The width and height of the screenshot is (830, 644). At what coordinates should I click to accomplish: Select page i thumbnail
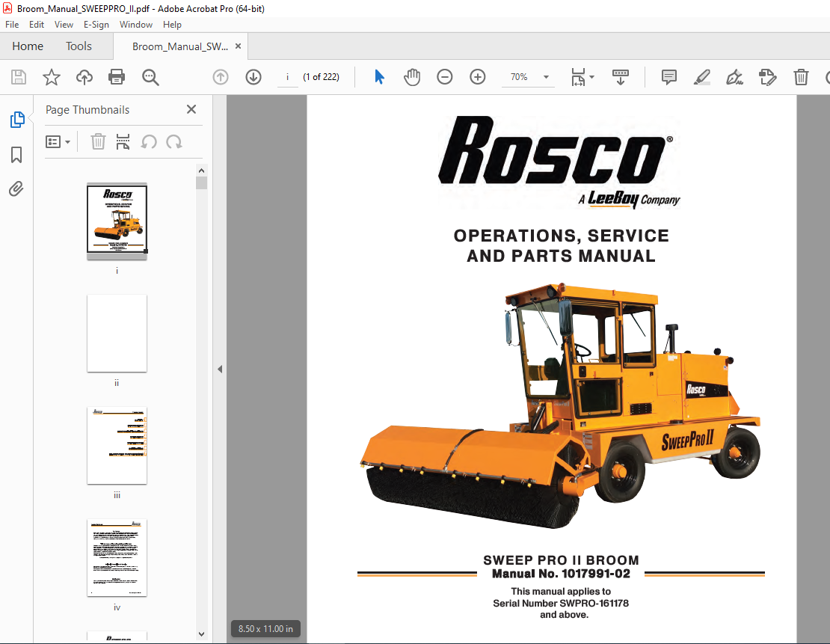click(x=117, y=220)
